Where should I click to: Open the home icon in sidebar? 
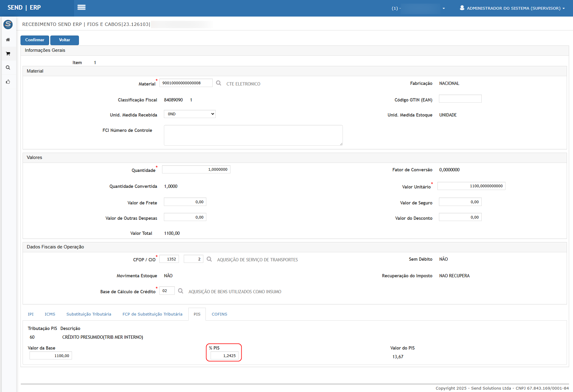(8, 40)
